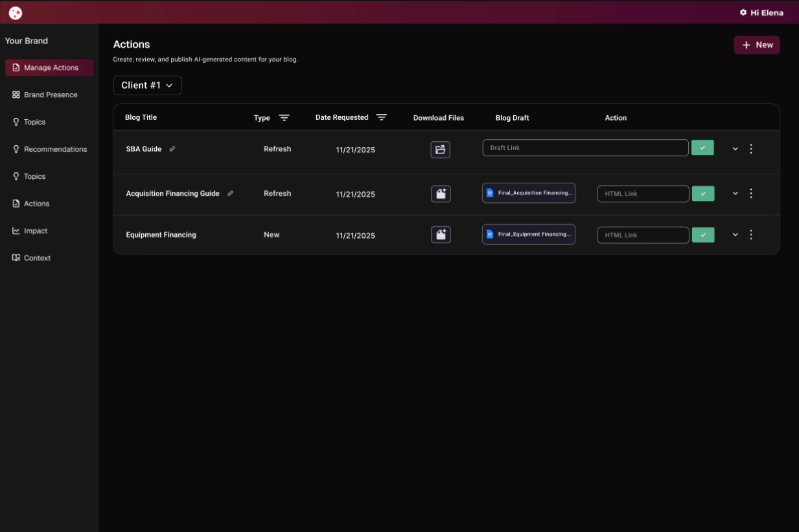Viewport: 799px width, 532px height.
Task: Click the New button
Action: [756, 45]
